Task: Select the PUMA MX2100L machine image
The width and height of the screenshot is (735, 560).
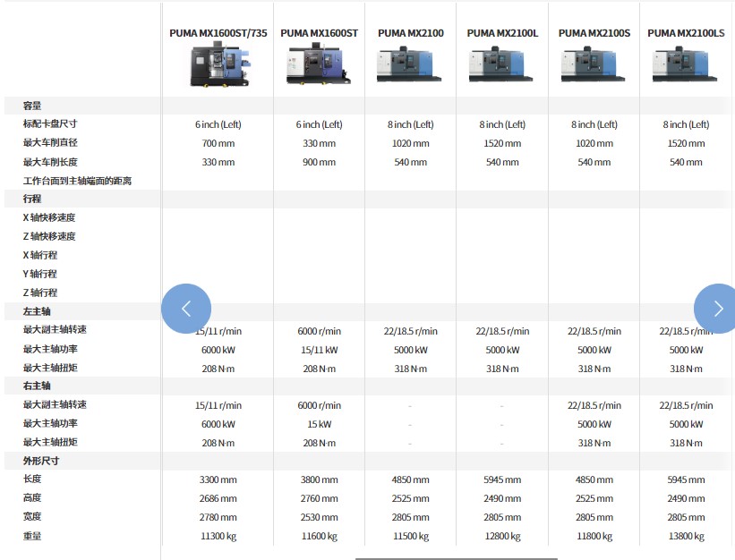Action: coord(501,64)
